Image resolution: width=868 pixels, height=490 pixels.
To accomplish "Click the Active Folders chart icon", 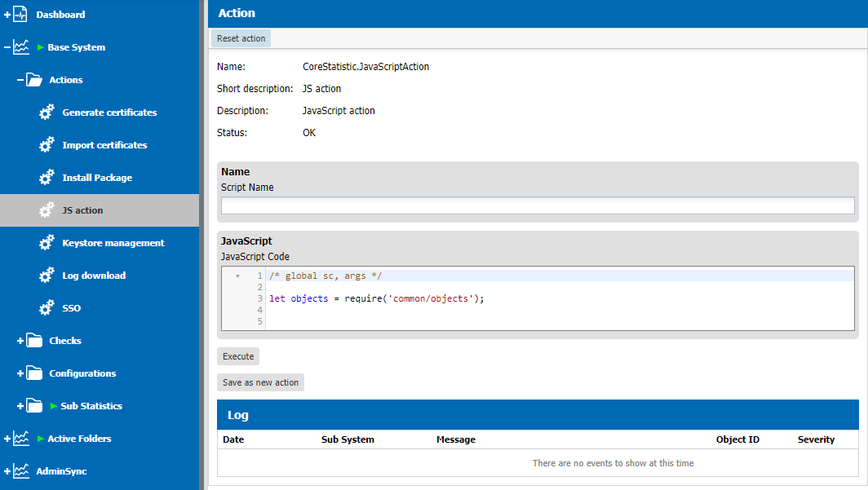I will (21, 439).
